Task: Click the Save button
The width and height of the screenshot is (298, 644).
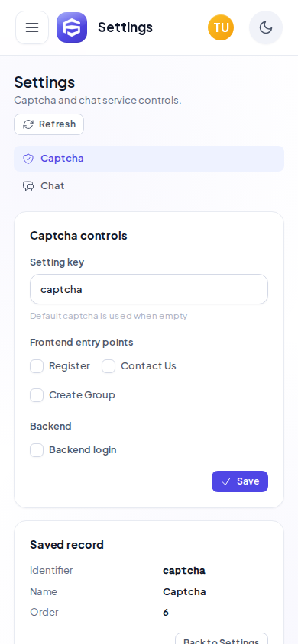Action: [240, 481]
